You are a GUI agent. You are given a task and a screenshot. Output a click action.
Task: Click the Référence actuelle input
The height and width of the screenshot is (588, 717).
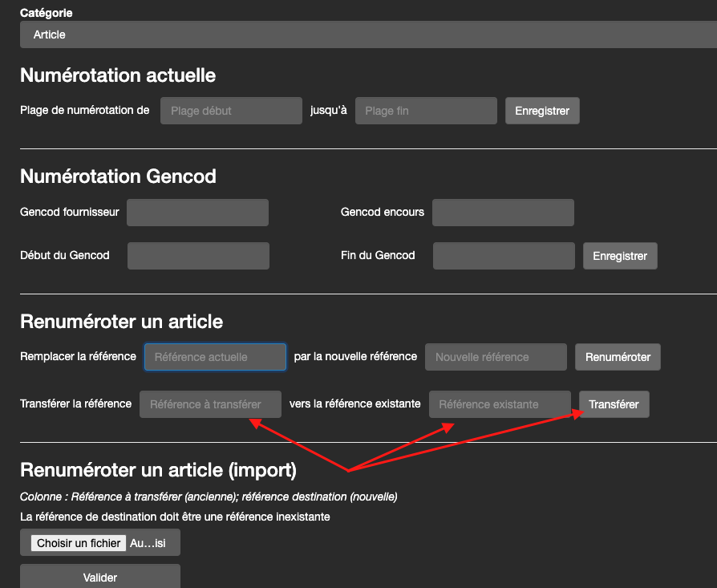coord(215,357)
